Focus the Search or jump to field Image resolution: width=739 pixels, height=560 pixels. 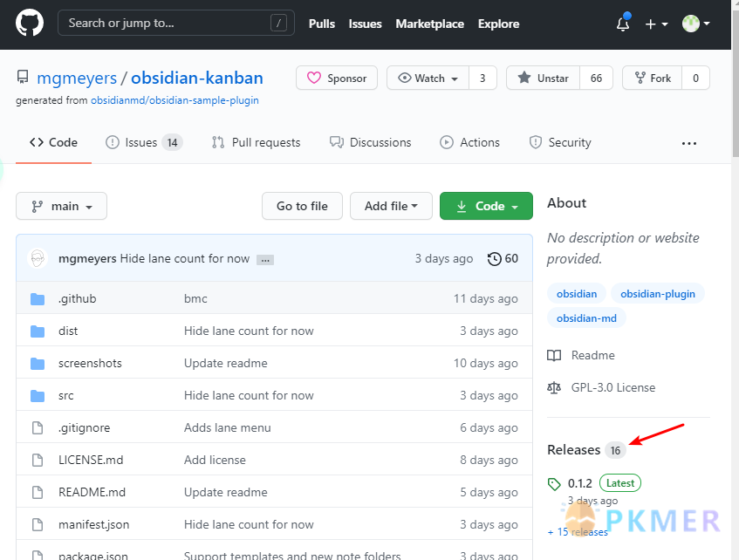pos(175,23)
